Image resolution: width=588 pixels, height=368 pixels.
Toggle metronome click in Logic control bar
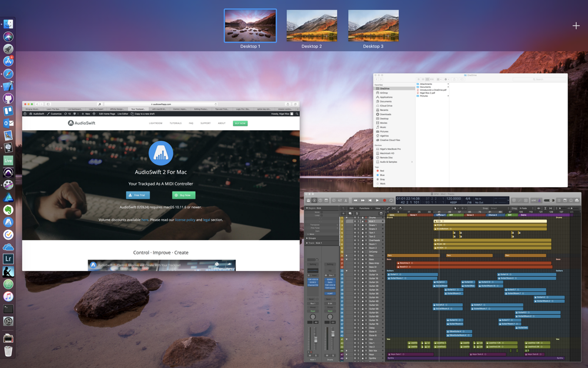tap(539, 201)
